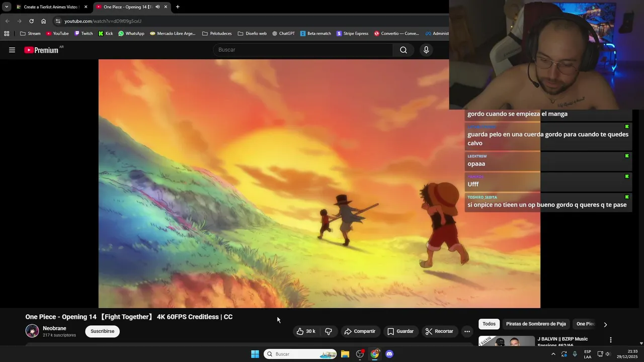
Task: Click the page scrollbar down arrow
Action: [x=641, y=343]
